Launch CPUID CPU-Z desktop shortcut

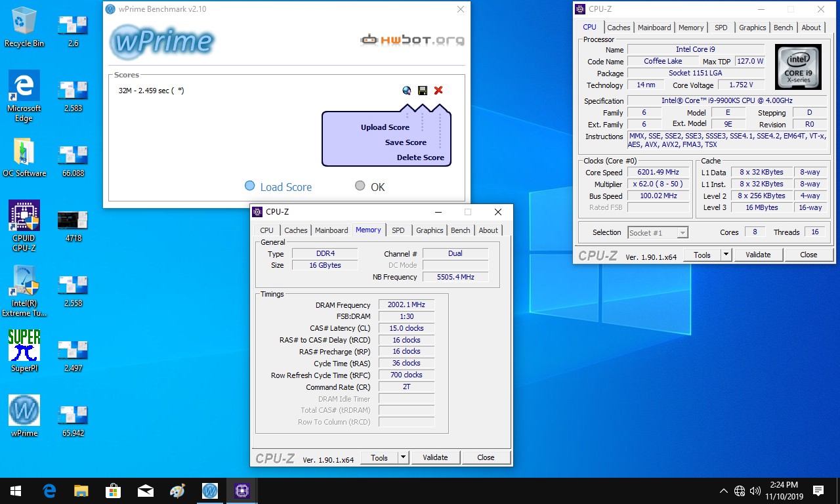[x=24, y=226]
